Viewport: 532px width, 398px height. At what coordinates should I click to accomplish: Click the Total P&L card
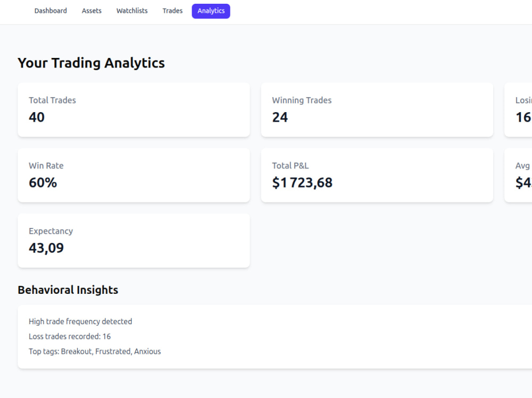pyautogui.click(x=377, y=175)
